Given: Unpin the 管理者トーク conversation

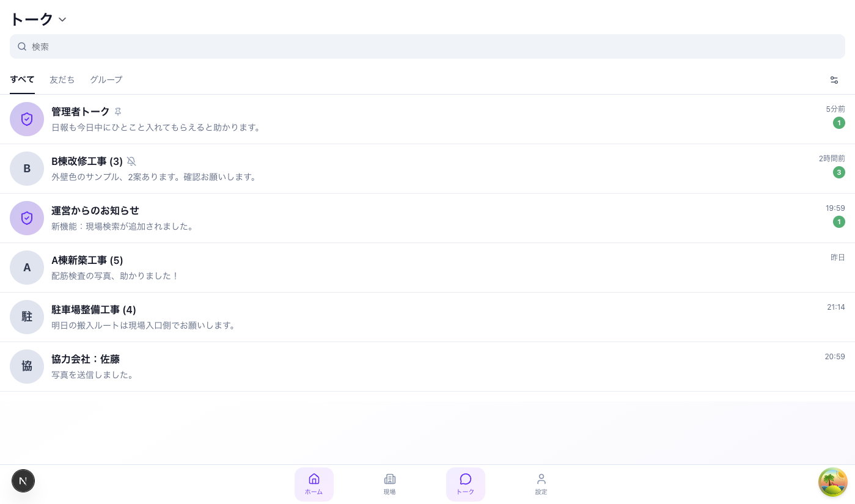Looking at the screenshot, I should pyautogui.click(x=118, y=112).
